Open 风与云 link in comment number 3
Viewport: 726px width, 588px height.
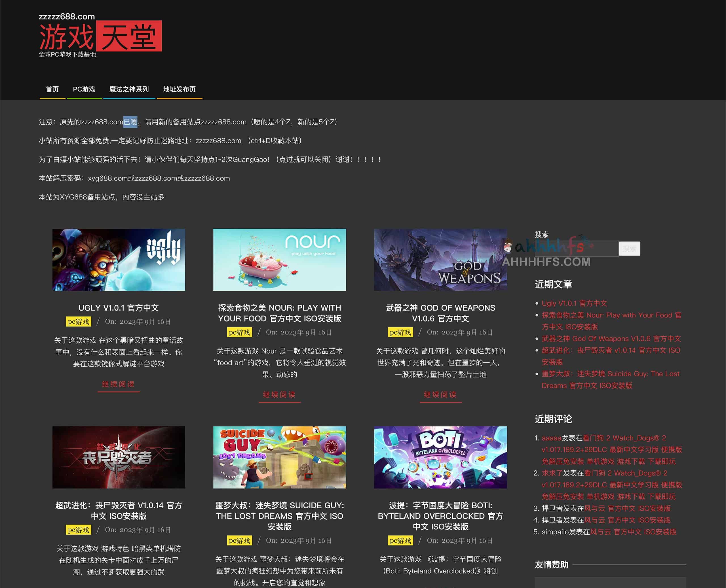627,508
